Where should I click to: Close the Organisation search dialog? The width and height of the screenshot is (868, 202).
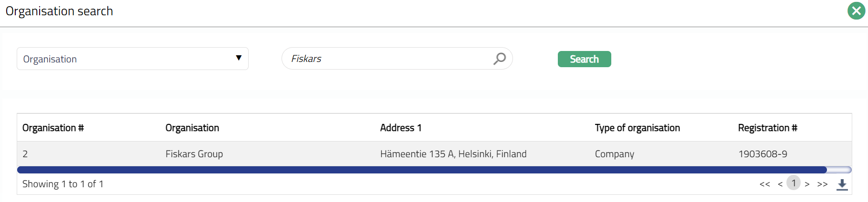pos(856,11)
